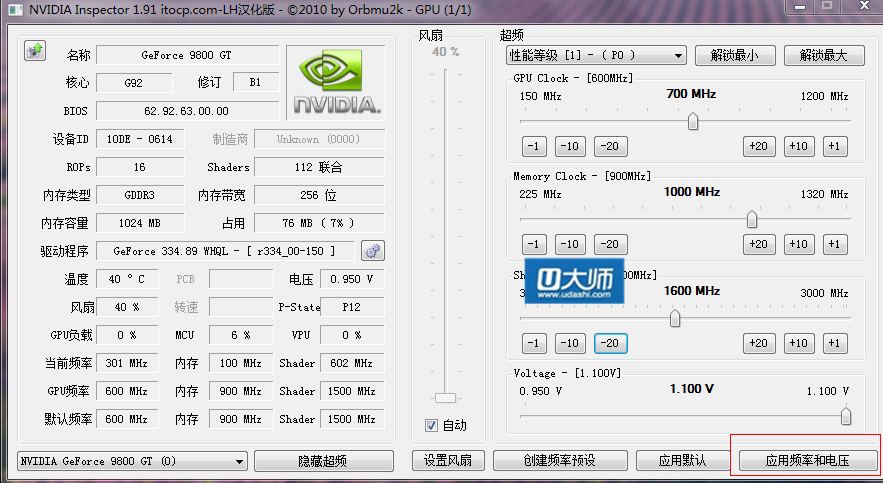This screenshot has height=483, width=883.
Task: Increase GPU Clock by 10 MHz
Action: [x=799, y=146]
